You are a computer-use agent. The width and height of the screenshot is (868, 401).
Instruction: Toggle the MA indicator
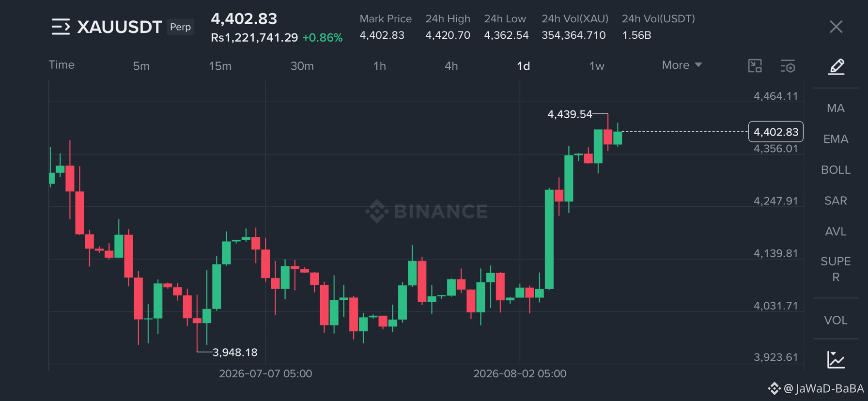pos(836,108)
